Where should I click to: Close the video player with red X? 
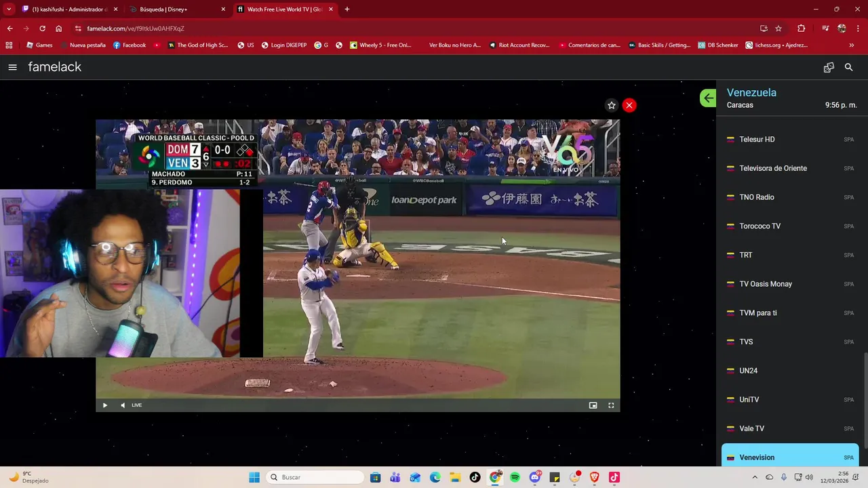629,105
